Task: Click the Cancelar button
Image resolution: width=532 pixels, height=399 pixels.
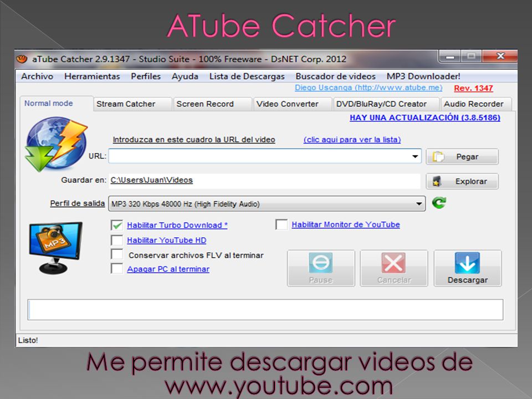Action: (x=394, y=268)
